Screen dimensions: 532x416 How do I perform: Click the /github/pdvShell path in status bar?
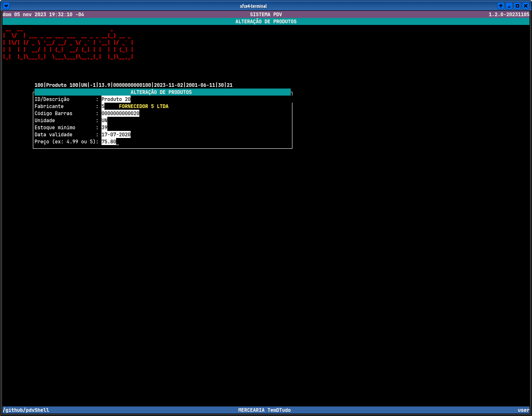point(26,410)
